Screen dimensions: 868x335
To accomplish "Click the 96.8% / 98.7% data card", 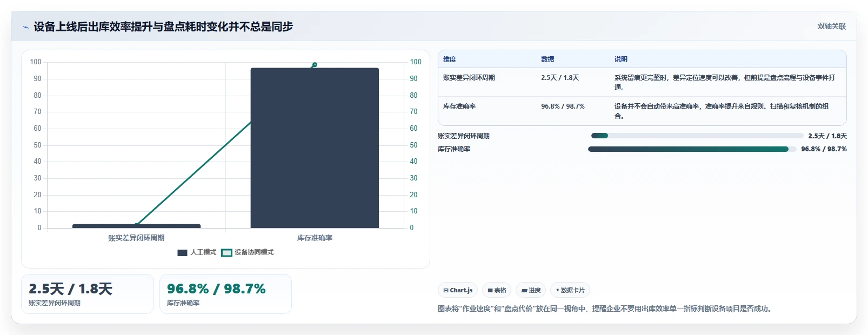I will [x=225, y=294].
